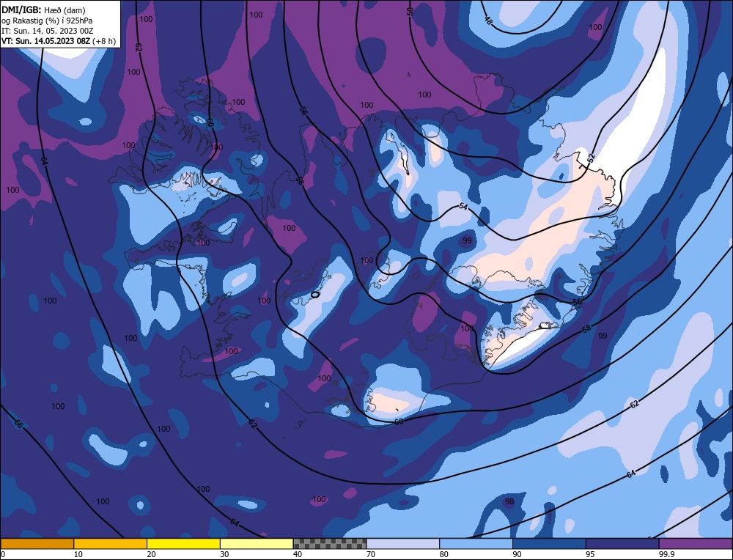Click the 'DMI/IGB: Hæð (dam)' title line
Image resolution: width=733 pixels, height=560 pixels.
[44, 10]
